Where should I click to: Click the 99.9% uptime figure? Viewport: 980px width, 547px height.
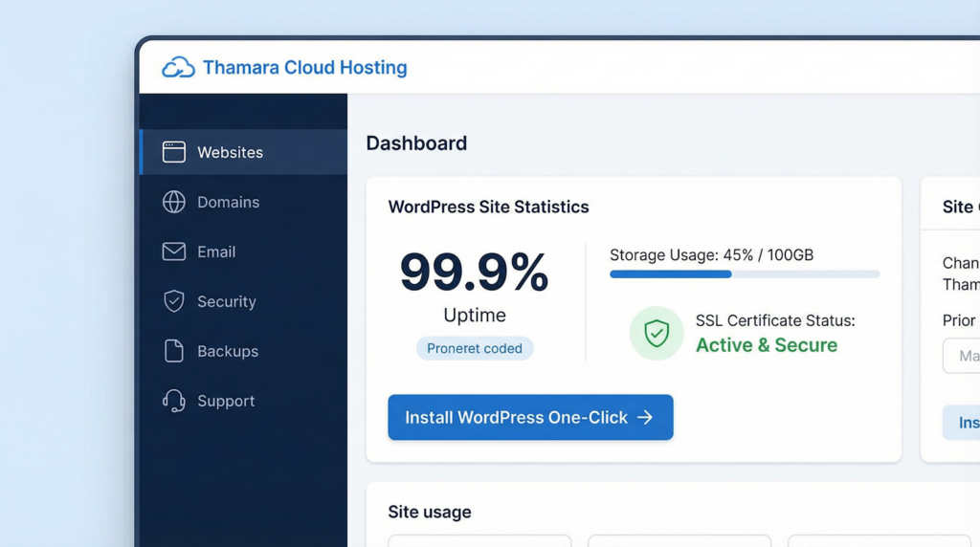click(475, 272)
